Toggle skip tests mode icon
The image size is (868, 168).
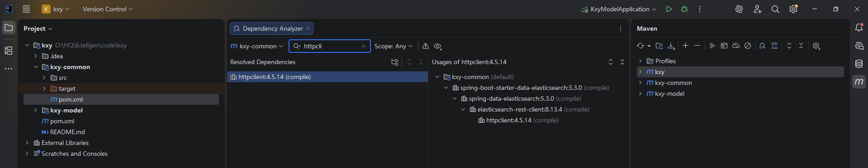pyautogui.click(x=748, y=46)
